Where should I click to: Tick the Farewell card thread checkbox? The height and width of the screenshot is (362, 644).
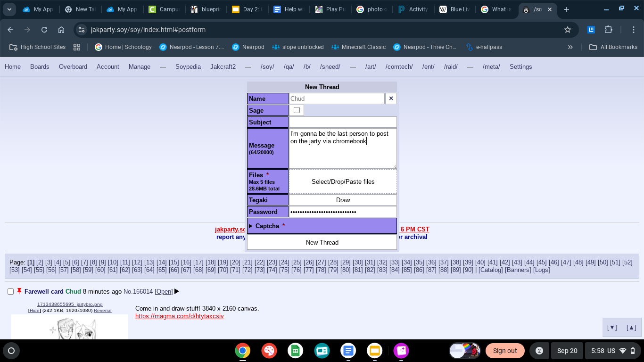10,292
